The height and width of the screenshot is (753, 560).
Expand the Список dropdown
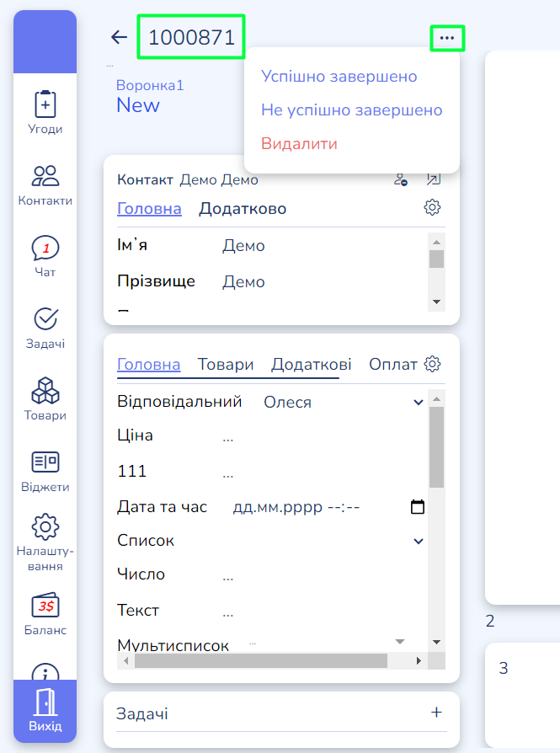click(x=419, y=541)
